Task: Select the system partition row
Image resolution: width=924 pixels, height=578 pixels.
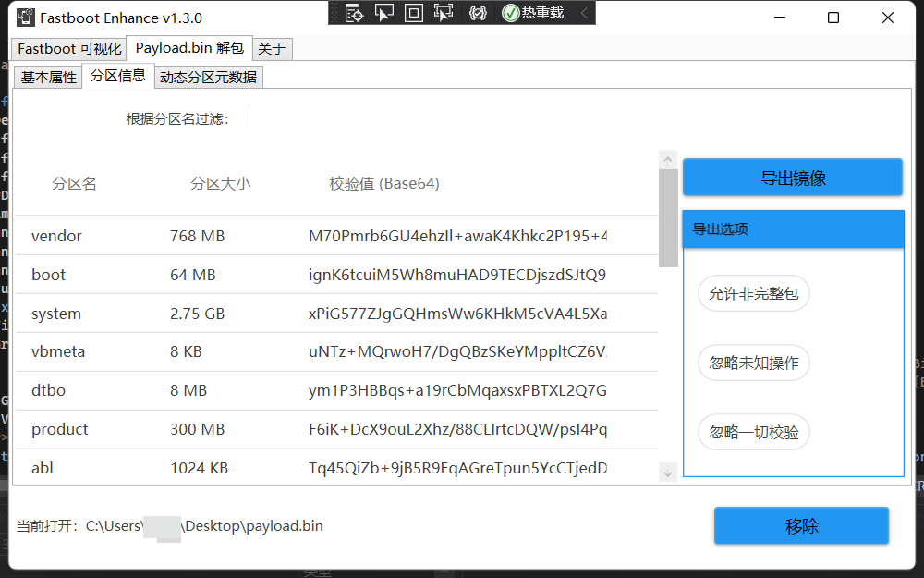Action: [x=337, y=314]
